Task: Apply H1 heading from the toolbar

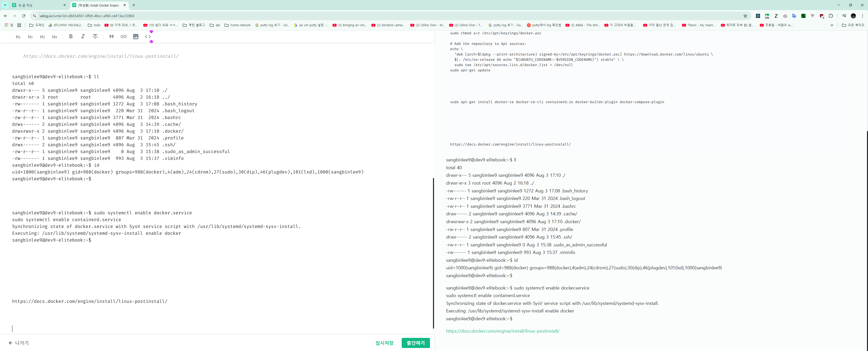Action: tap(18, 37)
